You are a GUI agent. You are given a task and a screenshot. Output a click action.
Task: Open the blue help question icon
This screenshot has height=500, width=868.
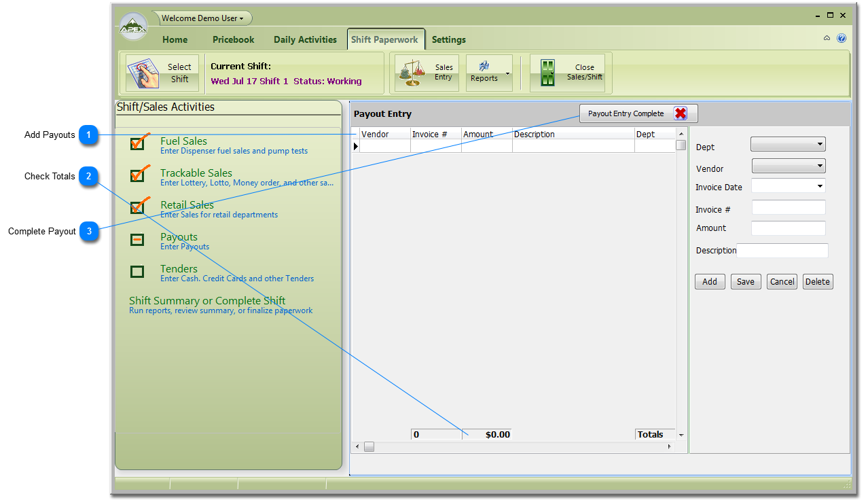point(842,39)
